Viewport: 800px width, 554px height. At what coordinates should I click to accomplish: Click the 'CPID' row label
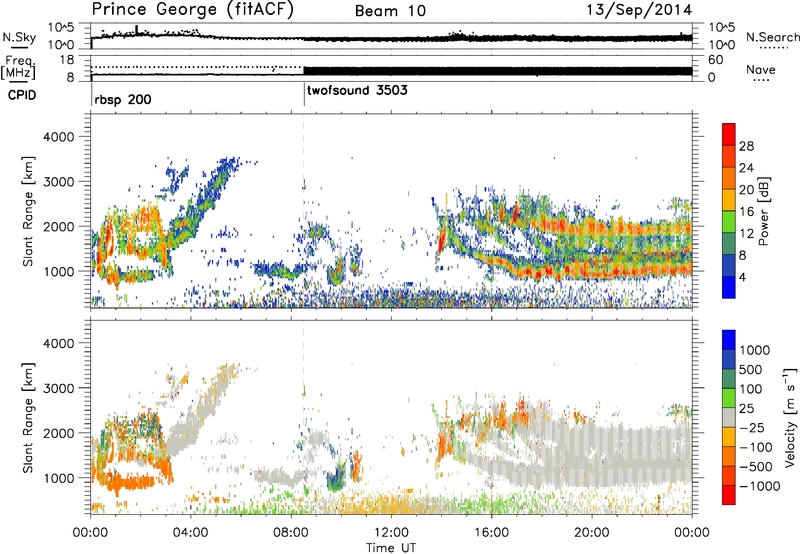(x=21, y=95)
